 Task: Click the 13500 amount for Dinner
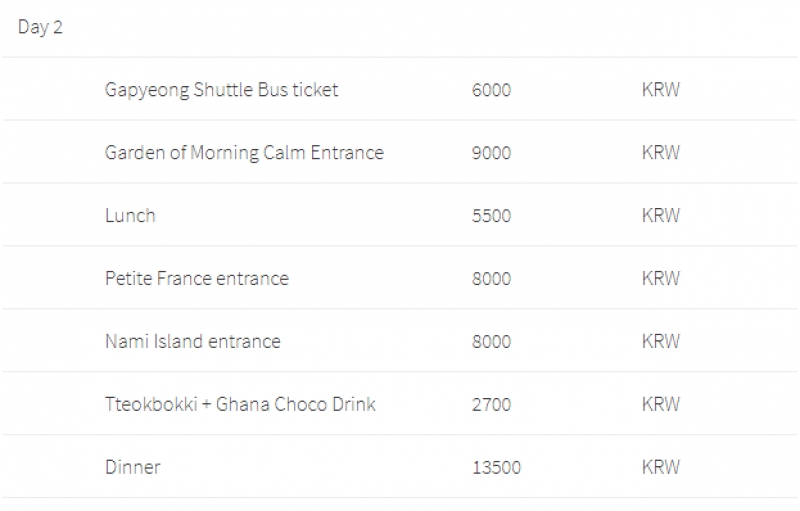(496, 468)
